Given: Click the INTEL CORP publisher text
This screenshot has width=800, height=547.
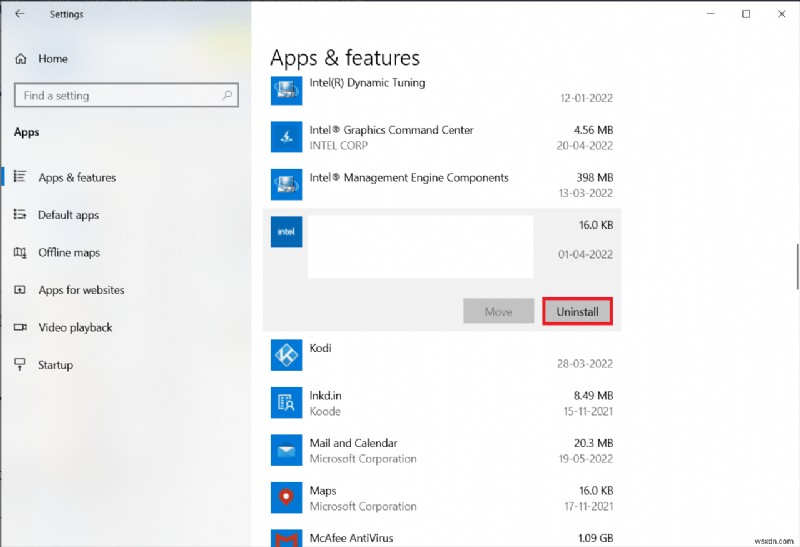Looking at the screenshot, I should (338, 146).
